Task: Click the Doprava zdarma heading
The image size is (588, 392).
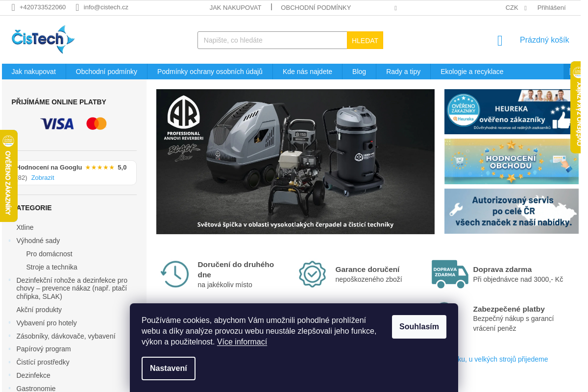Action: click(x=502, y=269)
